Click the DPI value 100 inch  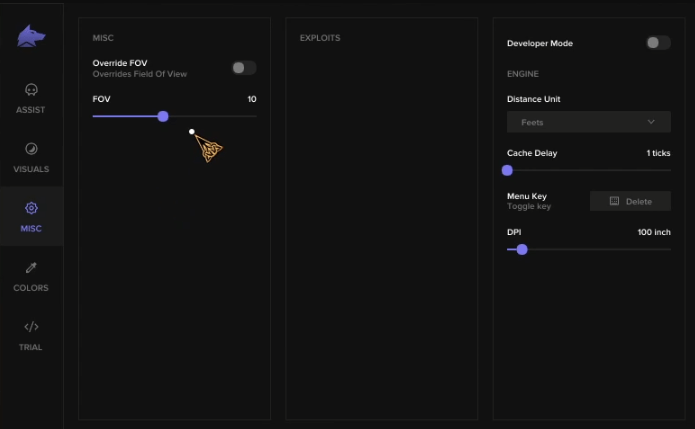pyautogui.click(x=654, y=232)
